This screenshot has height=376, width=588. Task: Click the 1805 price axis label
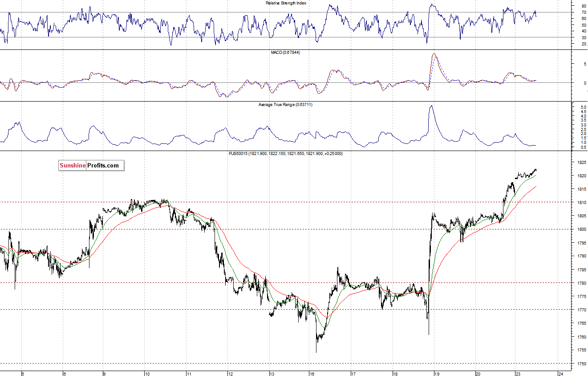(x=582, y=216)
